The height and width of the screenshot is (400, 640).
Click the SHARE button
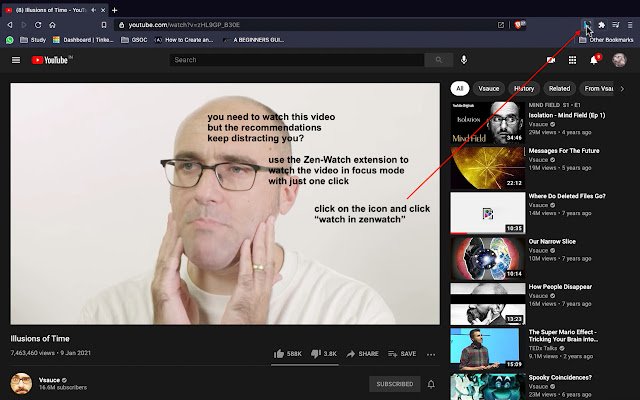click(x=362, y=353)
